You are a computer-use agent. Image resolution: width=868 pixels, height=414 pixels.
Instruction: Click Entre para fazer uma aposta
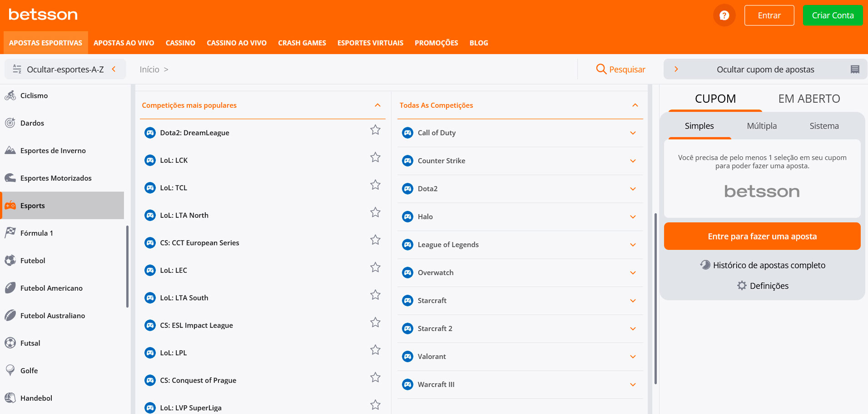(762, 236)
